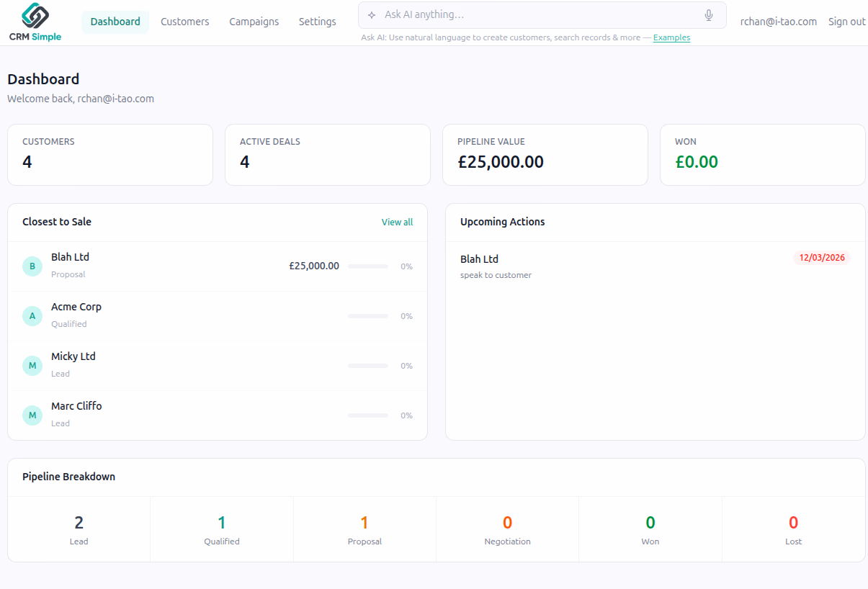Click the Qualified stage label under Acme Corp
This screenshot has width=868, height=589.
(69, 324)
